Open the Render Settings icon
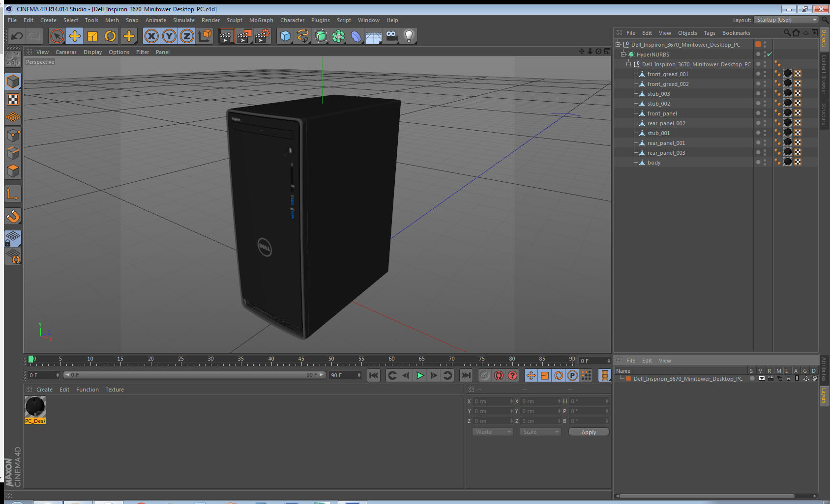The height and width of the screenshot is (504, 830). (x=262, y=36)
